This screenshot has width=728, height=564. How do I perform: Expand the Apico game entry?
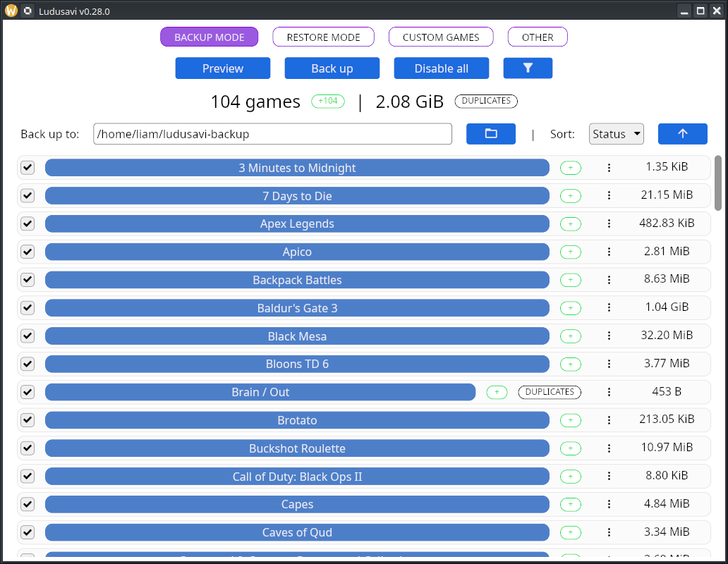pos(297,252)
